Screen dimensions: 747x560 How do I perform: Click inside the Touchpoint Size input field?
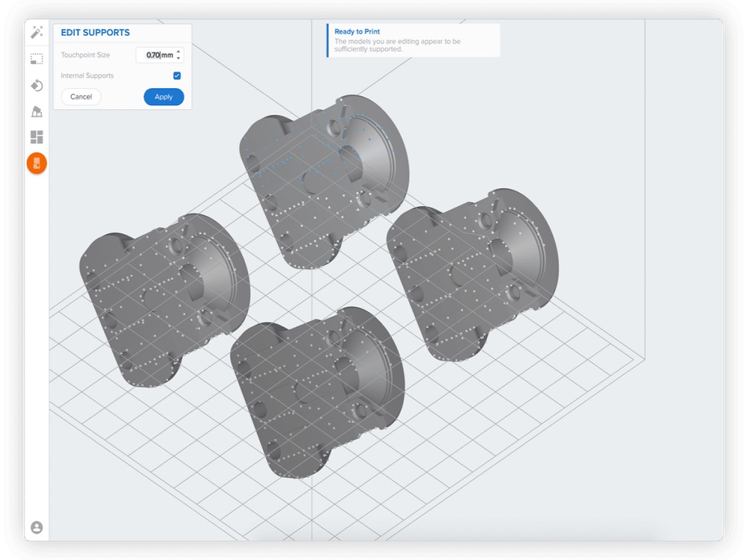(x=155, y=55)
